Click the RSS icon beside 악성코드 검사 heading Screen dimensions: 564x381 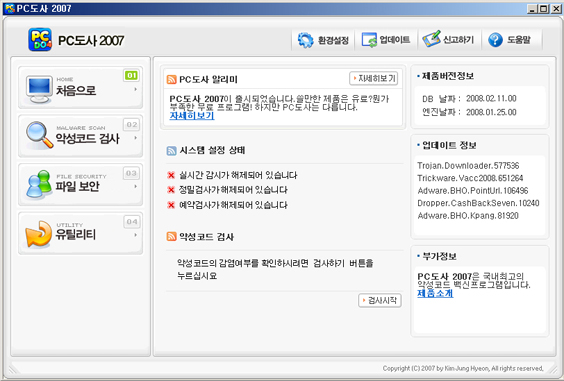pos(172,236)
